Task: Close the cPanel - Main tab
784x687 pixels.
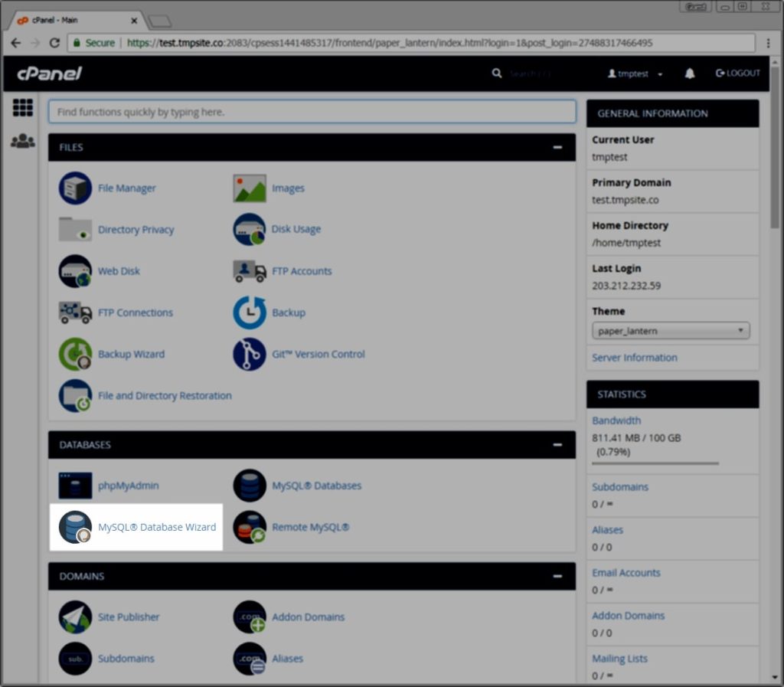Action: pos(134,21)
